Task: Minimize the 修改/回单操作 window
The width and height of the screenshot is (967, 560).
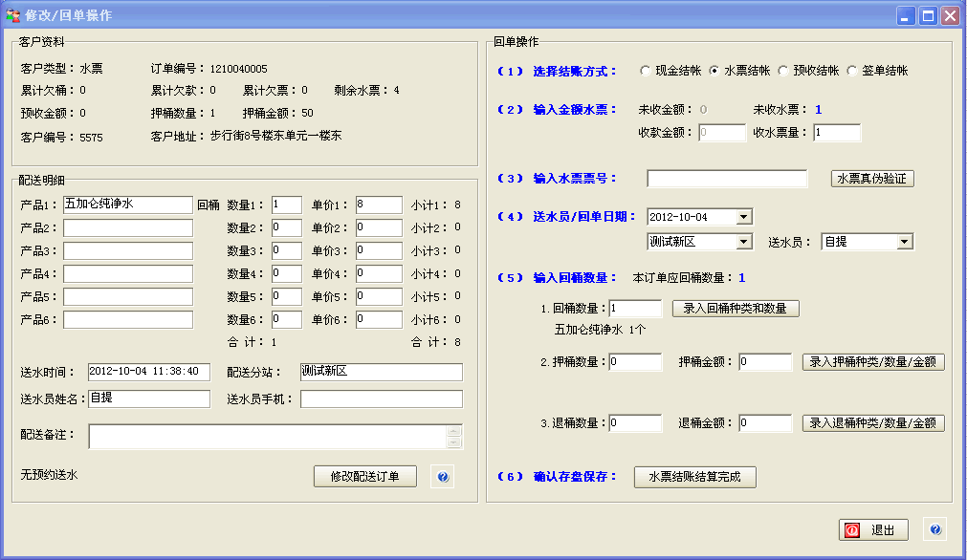Action: coord(906,15)
